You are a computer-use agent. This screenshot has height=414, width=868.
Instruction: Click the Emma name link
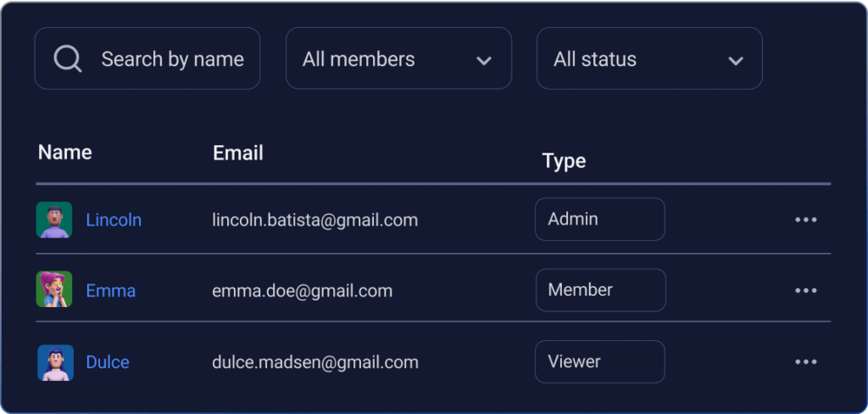111,291
